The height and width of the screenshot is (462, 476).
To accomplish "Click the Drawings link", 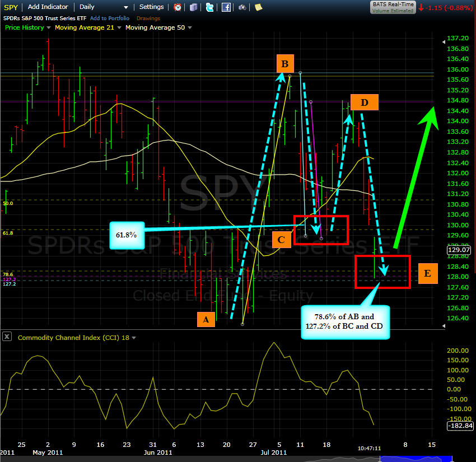I will (x=148, y=18).
